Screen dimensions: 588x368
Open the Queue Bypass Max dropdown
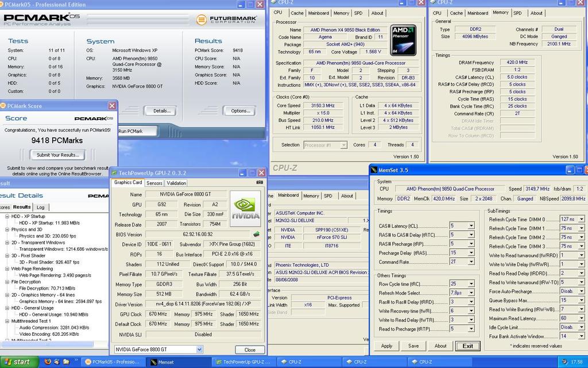coord(582,300)
